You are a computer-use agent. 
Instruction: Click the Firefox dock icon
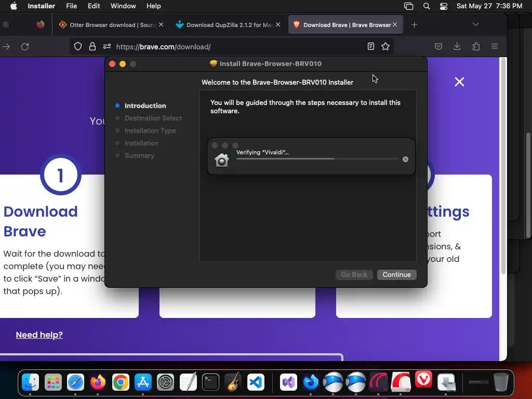pos(98,382)
